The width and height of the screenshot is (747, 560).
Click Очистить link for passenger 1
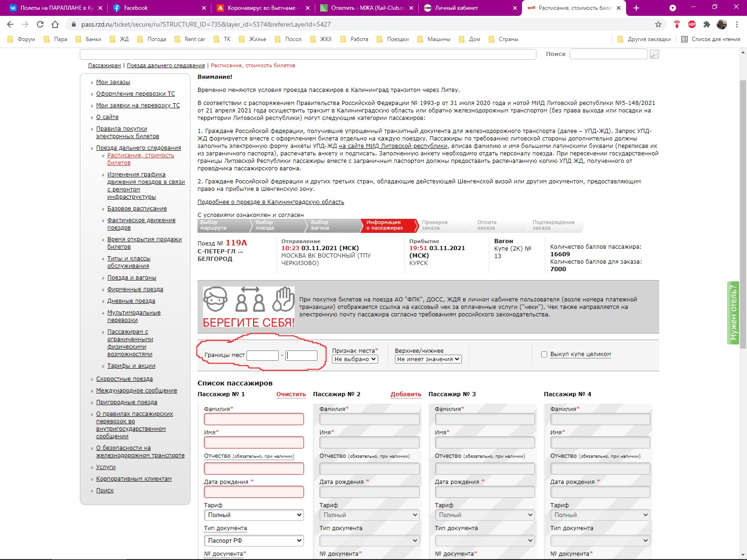291,394
